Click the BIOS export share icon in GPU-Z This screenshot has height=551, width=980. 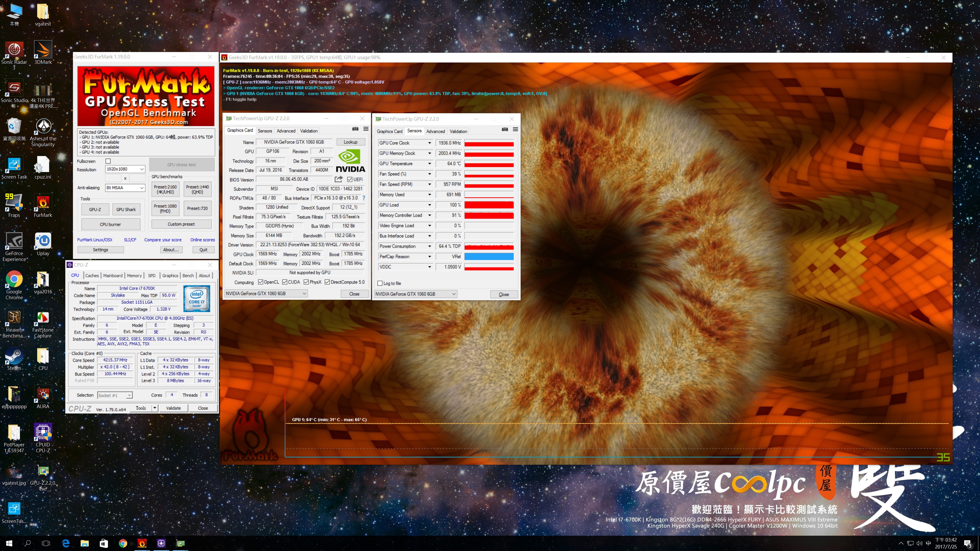(338, 179)
